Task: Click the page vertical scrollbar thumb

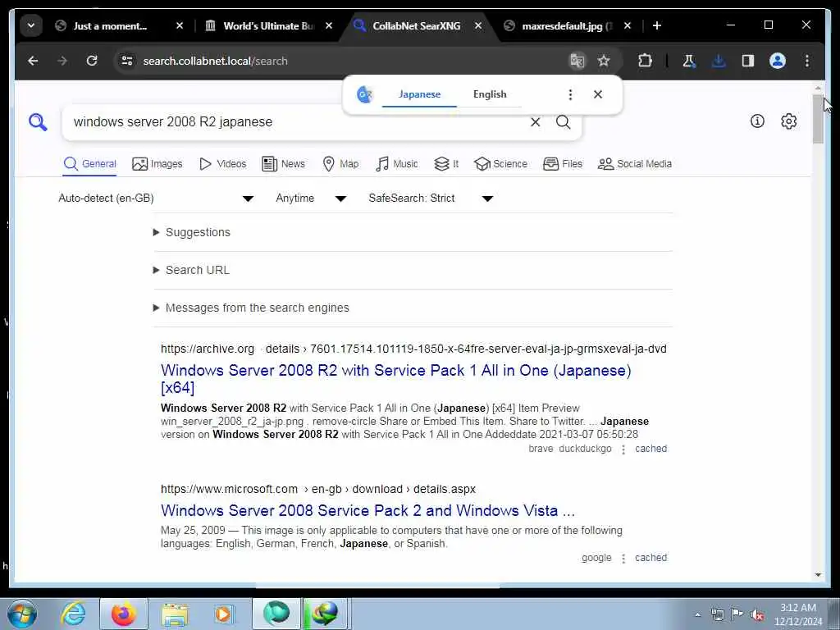Action: tap(818, 119)
